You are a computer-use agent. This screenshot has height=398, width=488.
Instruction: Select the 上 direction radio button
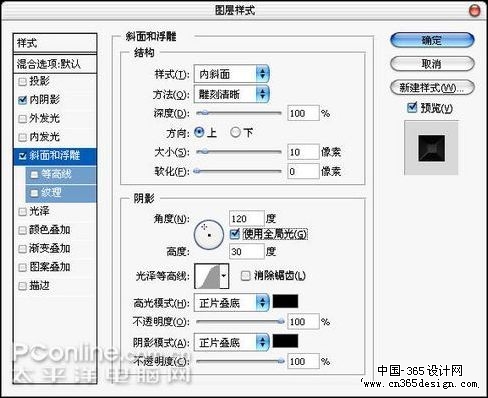pyautogui.click(x=199, y=133)
